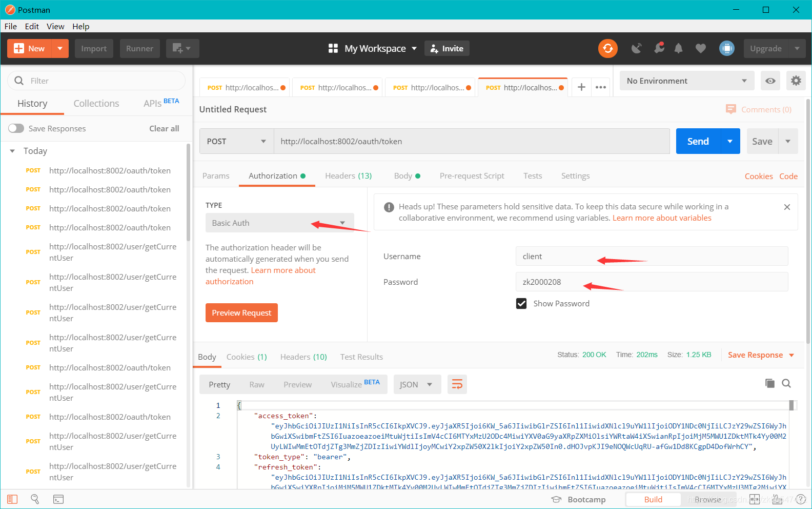Open the satellite capture requests icon
The image size is (812, 509).
[636, 48]
